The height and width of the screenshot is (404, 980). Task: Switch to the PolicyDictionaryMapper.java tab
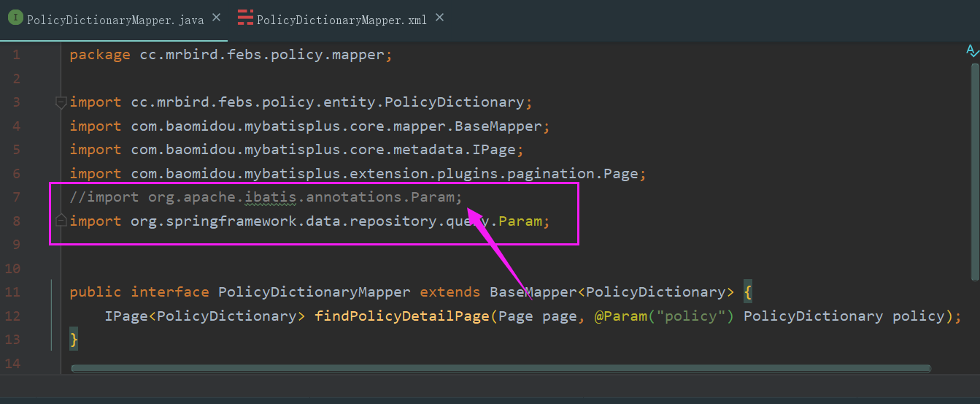[x=115, y=20]
